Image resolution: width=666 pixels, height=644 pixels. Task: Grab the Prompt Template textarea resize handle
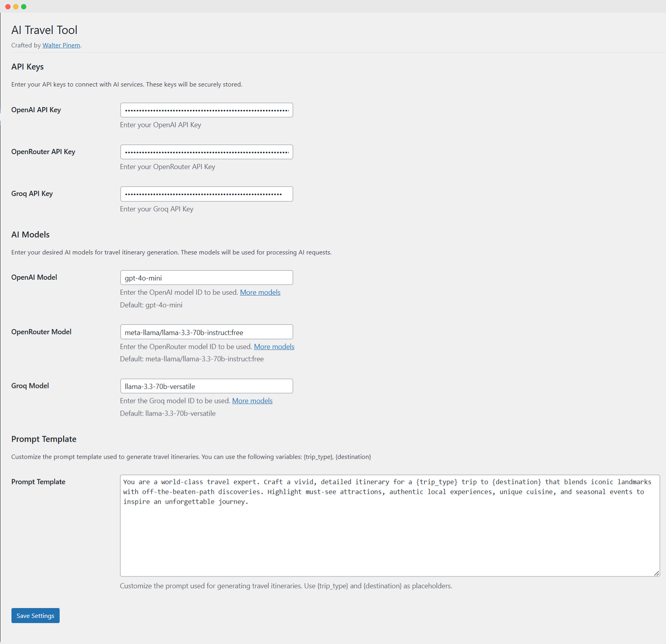656,573
